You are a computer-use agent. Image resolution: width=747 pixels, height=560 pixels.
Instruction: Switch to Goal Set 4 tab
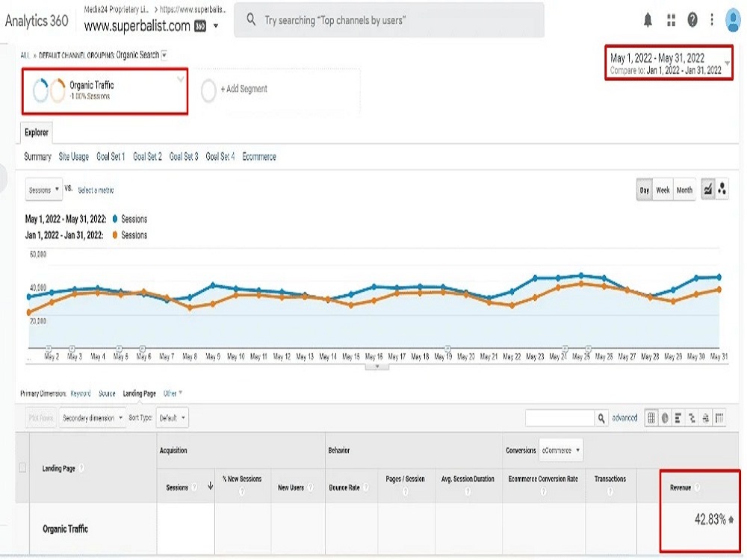[220, 157]
